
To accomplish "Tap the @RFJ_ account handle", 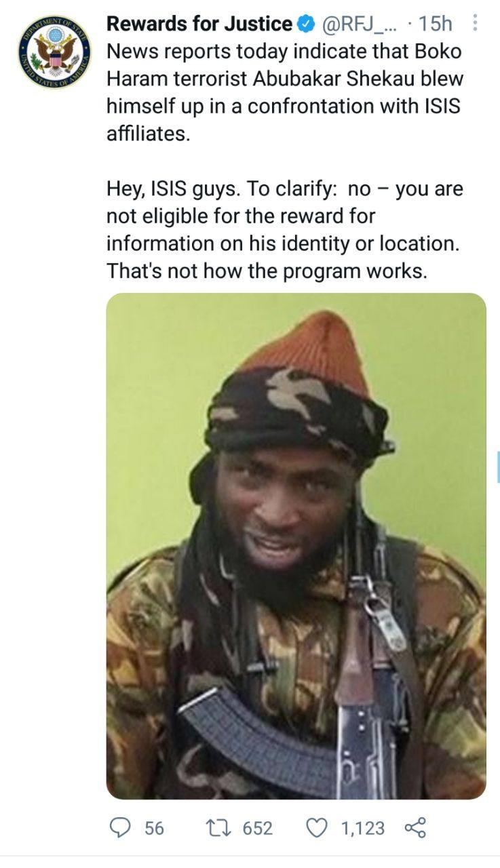I will point(362,24).
